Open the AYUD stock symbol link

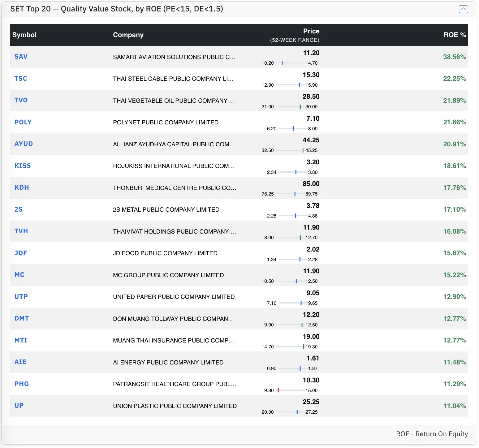pyautogui.click(x=24, y=144)
